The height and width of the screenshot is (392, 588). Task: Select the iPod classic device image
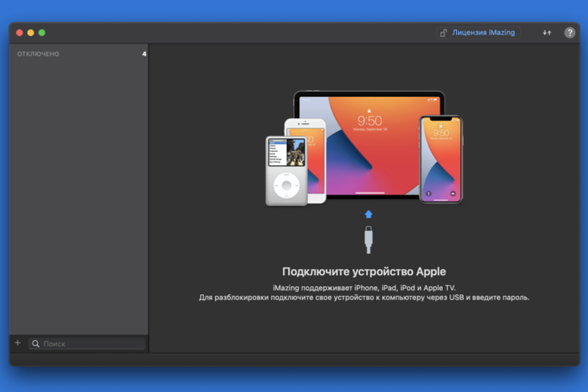point(286,171)
